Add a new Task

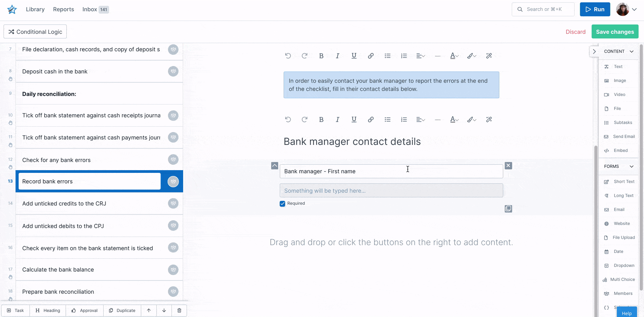(x=16, y=310)
